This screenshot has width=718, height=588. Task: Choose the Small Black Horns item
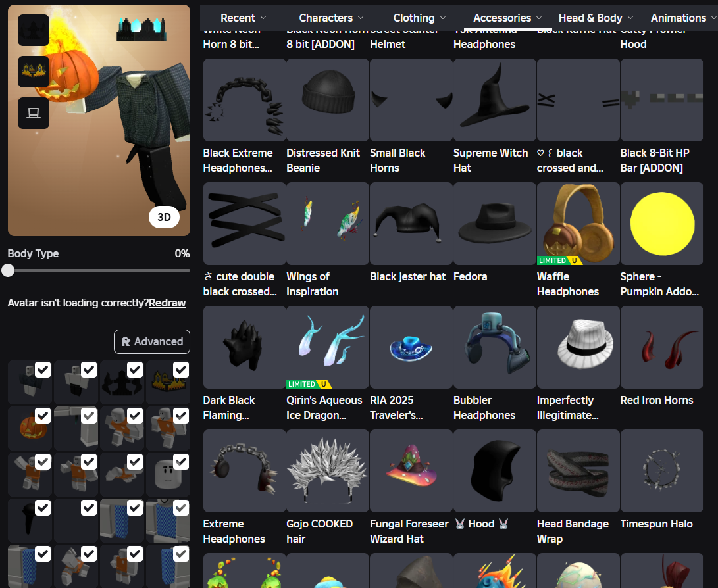[411, 100]
